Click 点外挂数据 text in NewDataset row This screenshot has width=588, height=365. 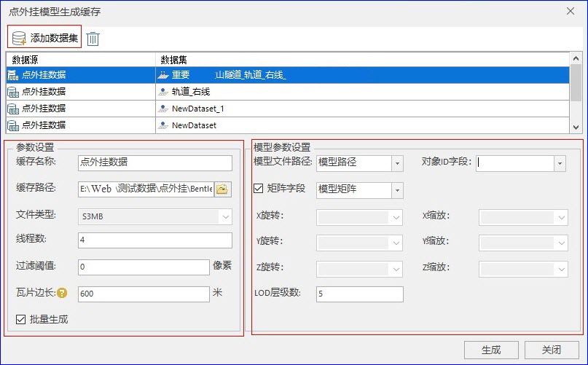(44, 125)
